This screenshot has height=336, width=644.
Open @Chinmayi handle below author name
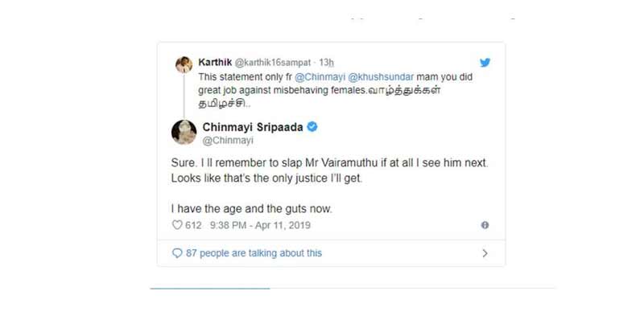pos(228,141)
